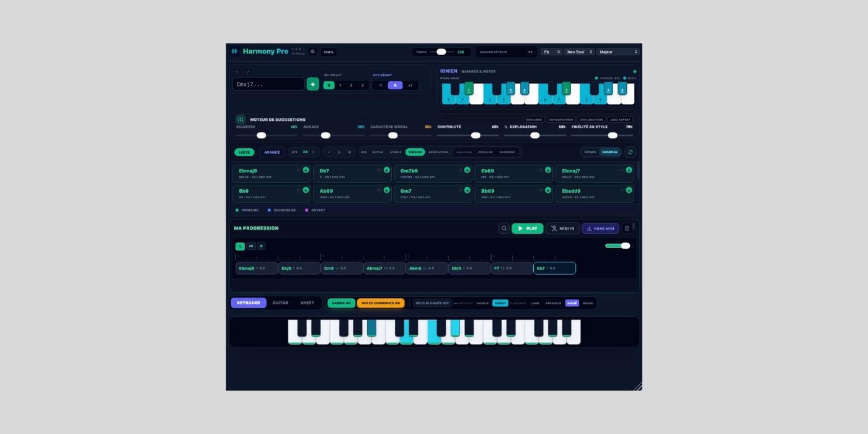Open settings via the gear icon

point(312,51)
